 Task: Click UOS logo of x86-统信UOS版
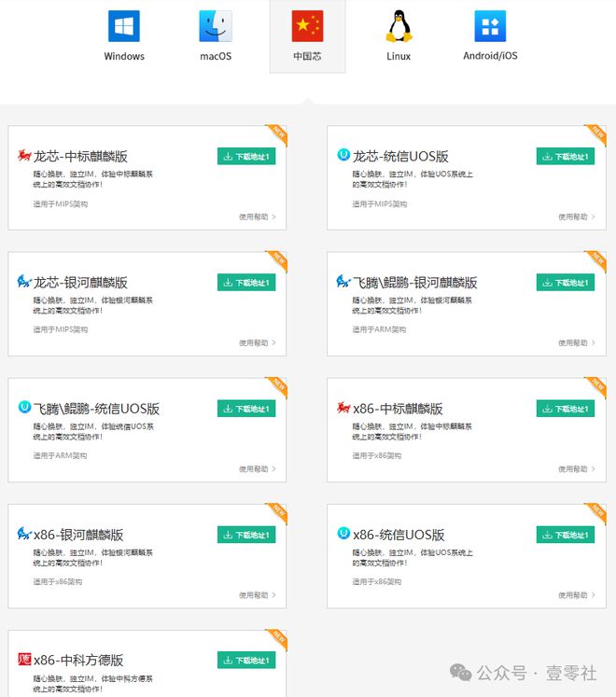point(343,533)
